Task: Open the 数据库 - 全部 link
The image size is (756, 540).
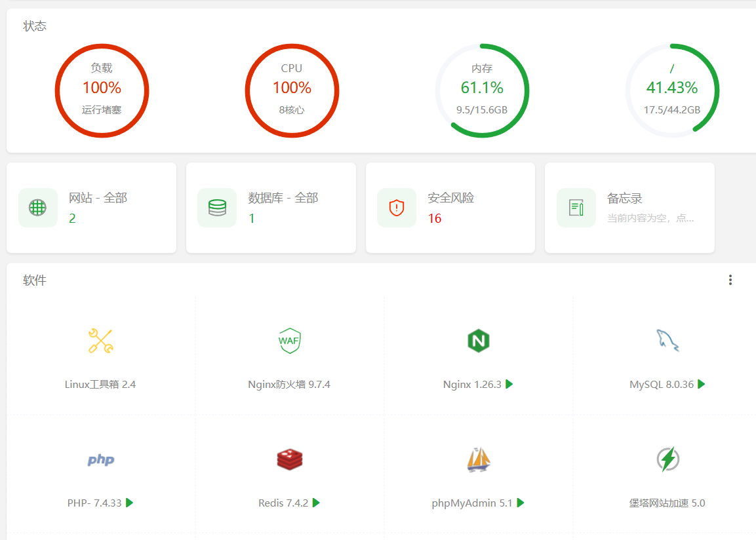Action: tap(283, 198)
